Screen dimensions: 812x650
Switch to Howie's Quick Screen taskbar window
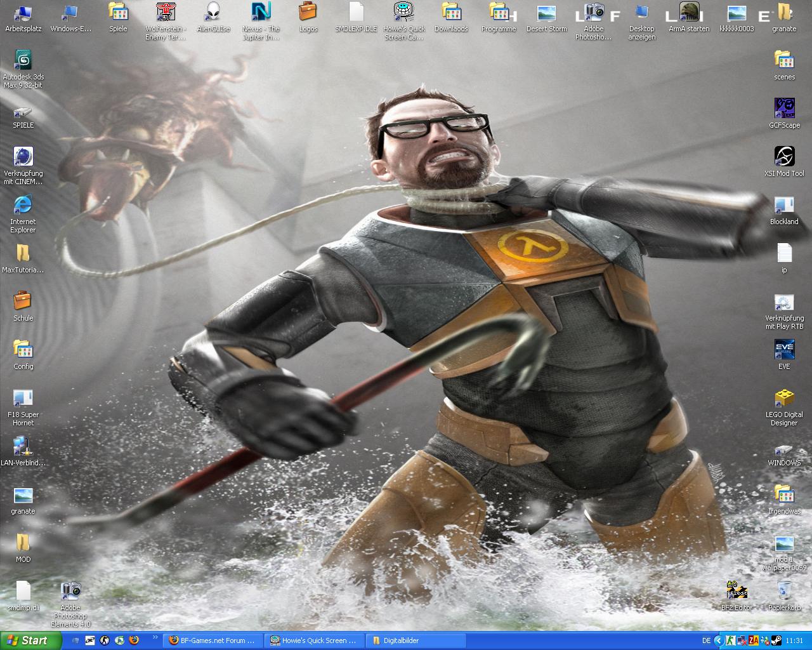pyautogui.click(x=313, y=640)
